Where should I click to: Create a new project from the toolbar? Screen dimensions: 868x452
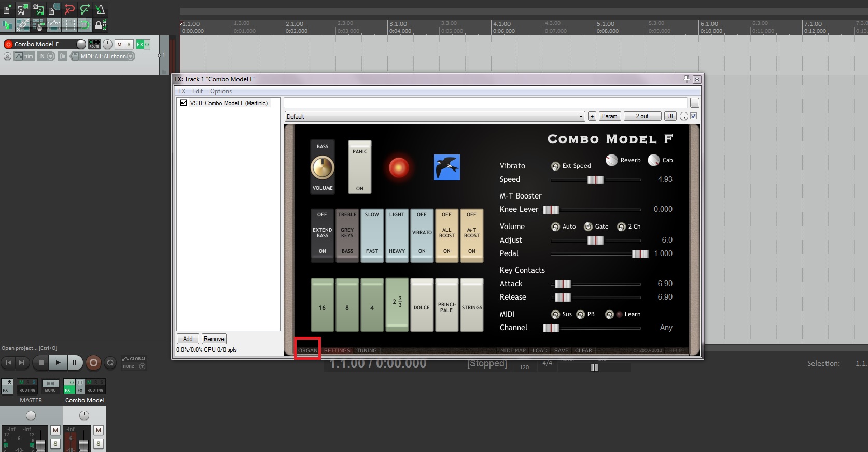7,9
